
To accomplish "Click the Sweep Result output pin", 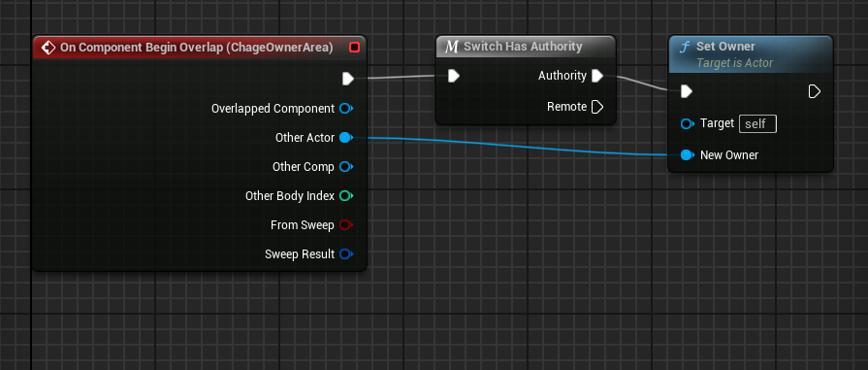I will [346, 254].
